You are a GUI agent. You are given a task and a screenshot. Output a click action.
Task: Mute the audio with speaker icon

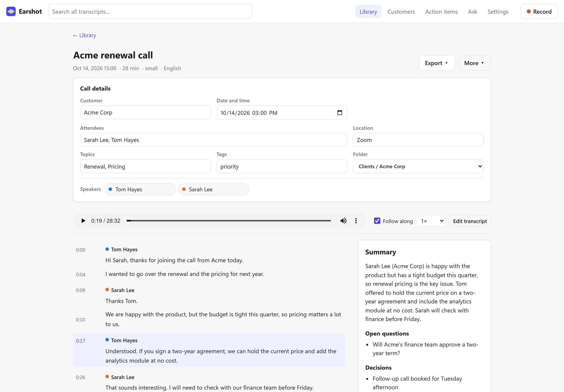(343, 221)
